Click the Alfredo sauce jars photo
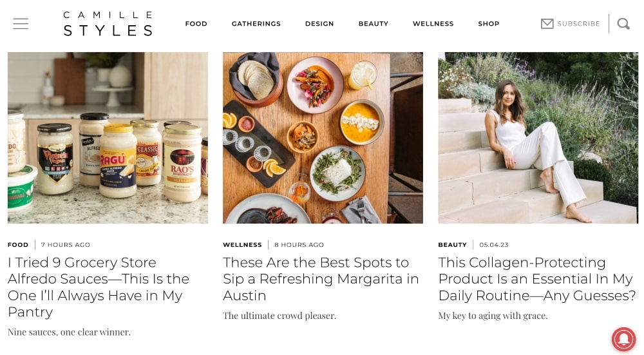Image resolution: width=644 pixels, height=355 pixels. [108, 138]
